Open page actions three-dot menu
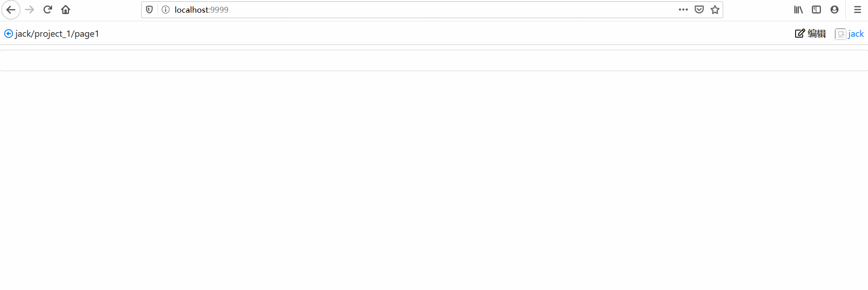Viewport: 868px width, 290px height. pyautogui.click(x=683, y=10)
